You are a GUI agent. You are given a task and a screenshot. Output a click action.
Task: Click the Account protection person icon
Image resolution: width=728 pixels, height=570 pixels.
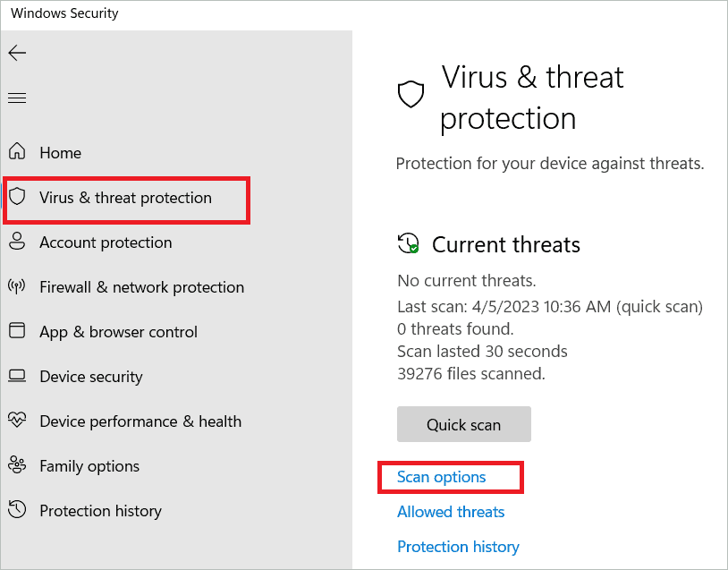(x=17, y=242)
